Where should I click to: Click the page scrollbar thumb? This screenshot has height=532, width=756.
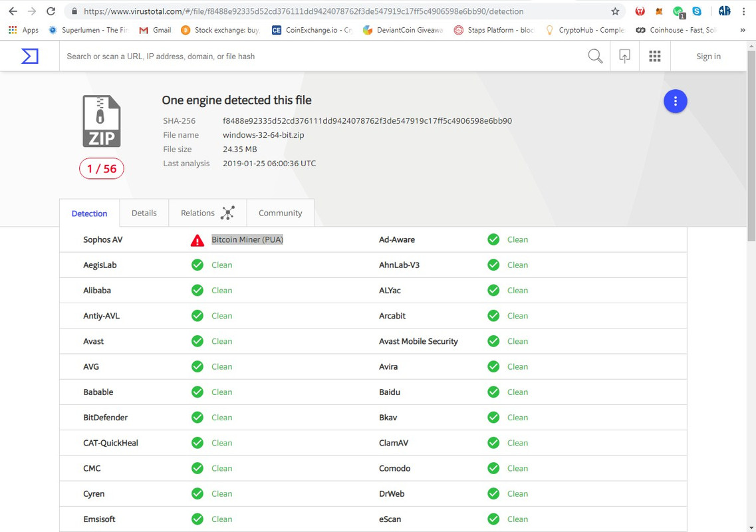click(751, 146)
